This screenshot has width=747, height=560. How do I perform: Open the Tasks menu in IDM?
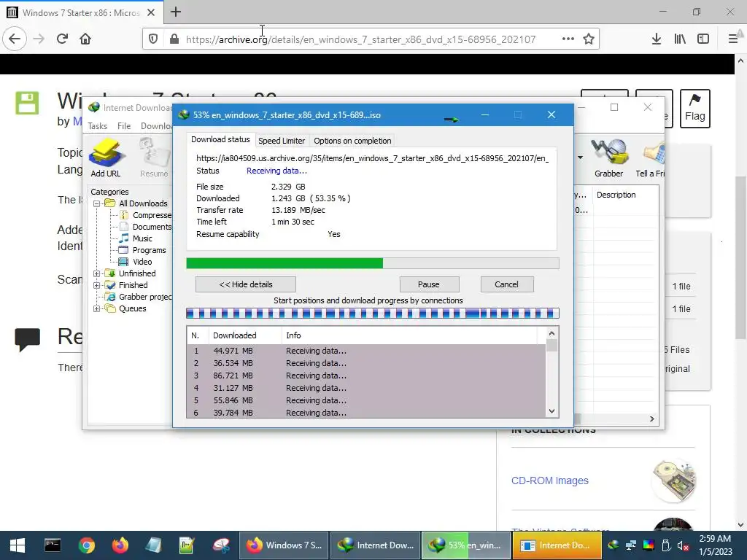(x=98, y=126)
